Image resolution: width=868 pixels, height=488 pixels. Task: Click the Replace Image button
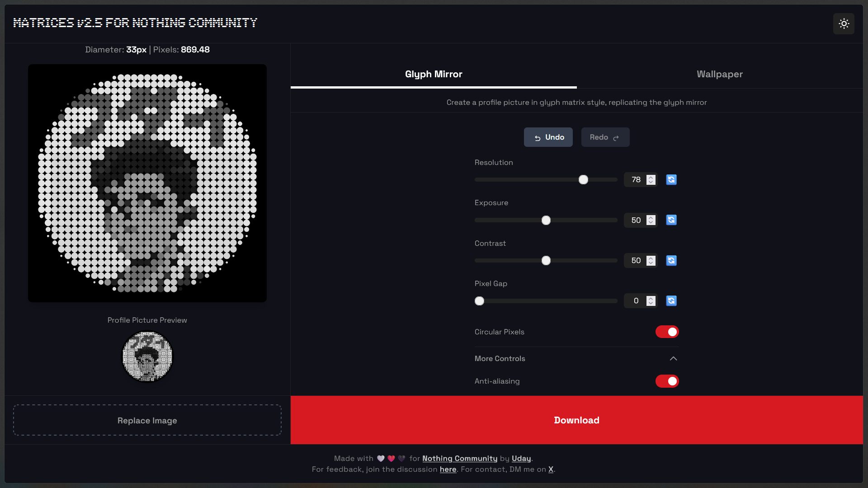point(147,420)
